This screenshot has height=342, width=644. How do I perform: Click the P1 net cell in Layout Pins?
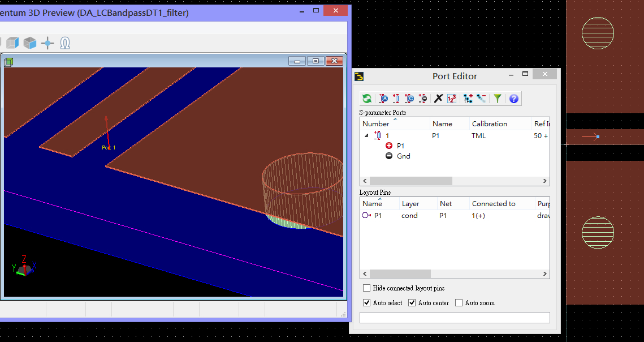pyautogui.click(x=443, y=215)
